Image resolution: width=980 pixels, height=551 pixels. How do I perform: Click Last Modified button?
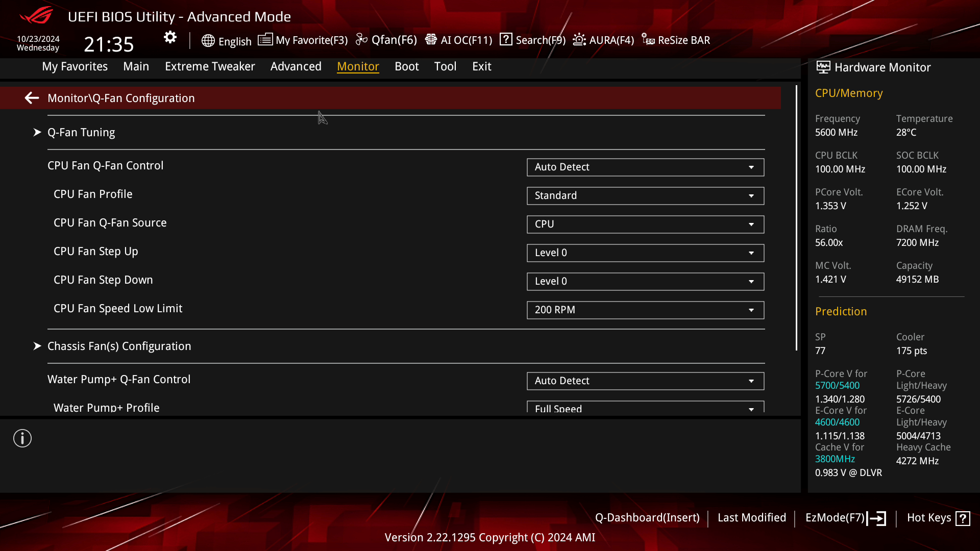point(752,517)
